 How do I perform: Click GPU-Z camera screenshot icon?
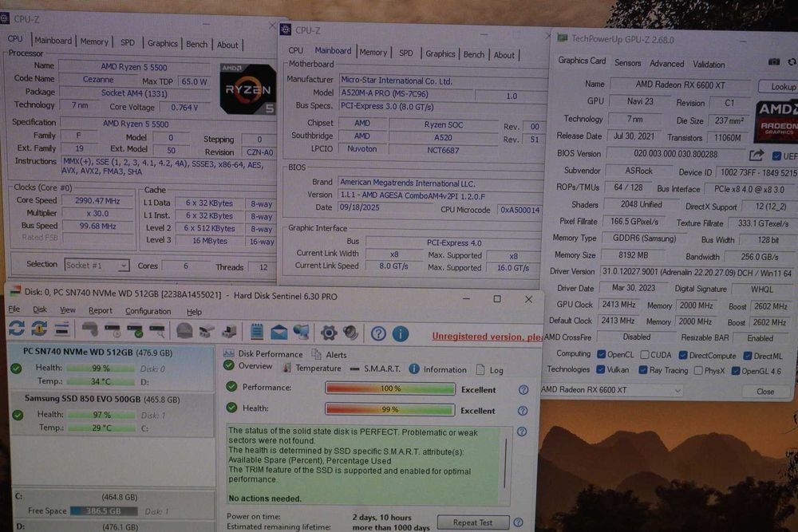click(774, 61)
